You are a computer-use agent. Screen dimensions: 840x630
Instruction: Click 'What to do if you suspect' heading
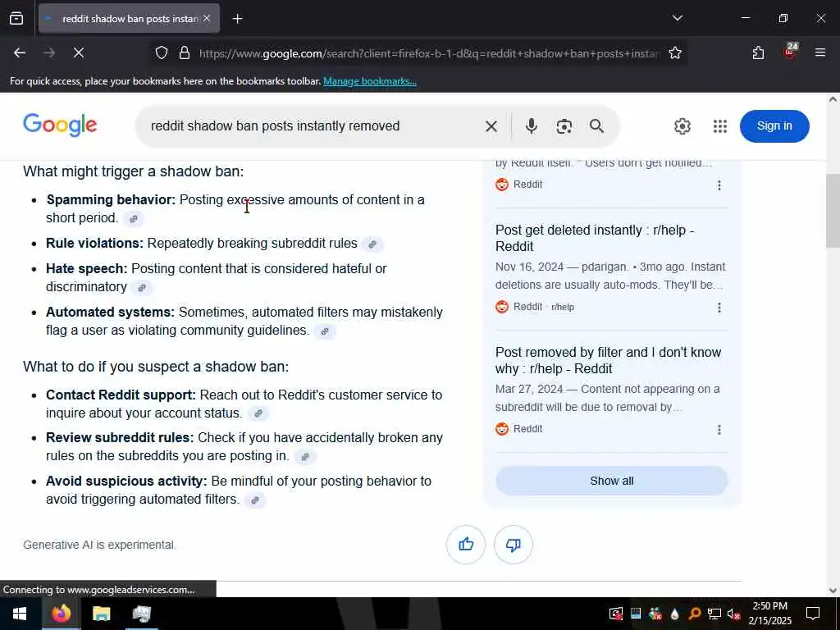click(156, 367)
